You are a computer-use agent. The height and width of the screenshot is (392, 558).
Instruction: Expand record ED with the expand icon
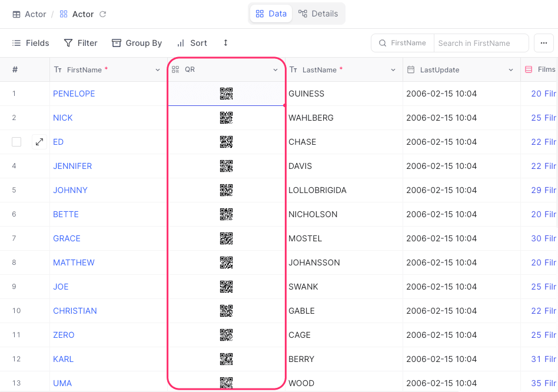point(39,142)
